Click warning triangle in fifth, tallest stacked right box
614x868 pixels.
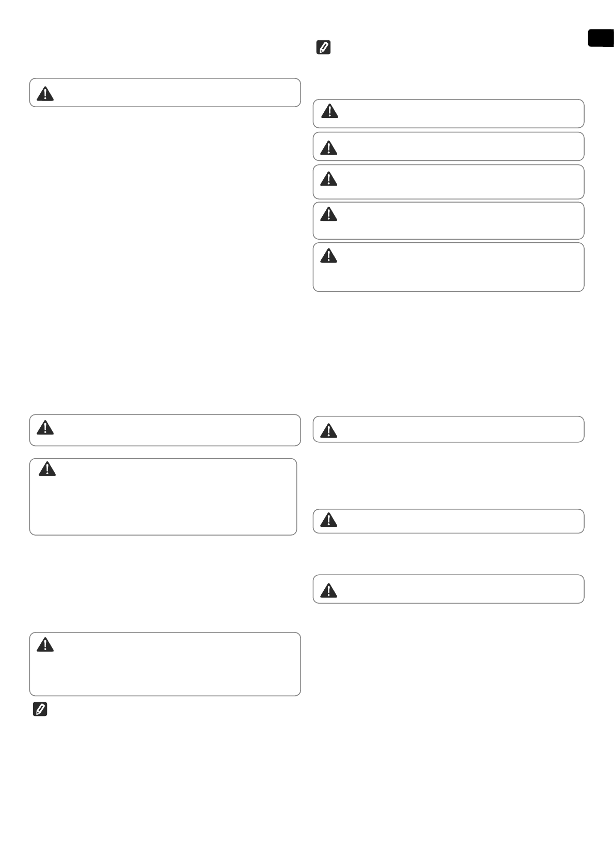[328, 255]
